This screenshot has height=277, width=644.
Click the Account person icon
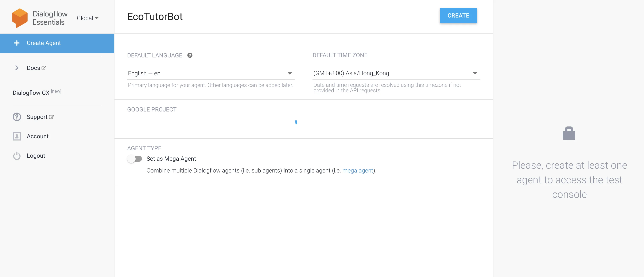coord(17,136)
